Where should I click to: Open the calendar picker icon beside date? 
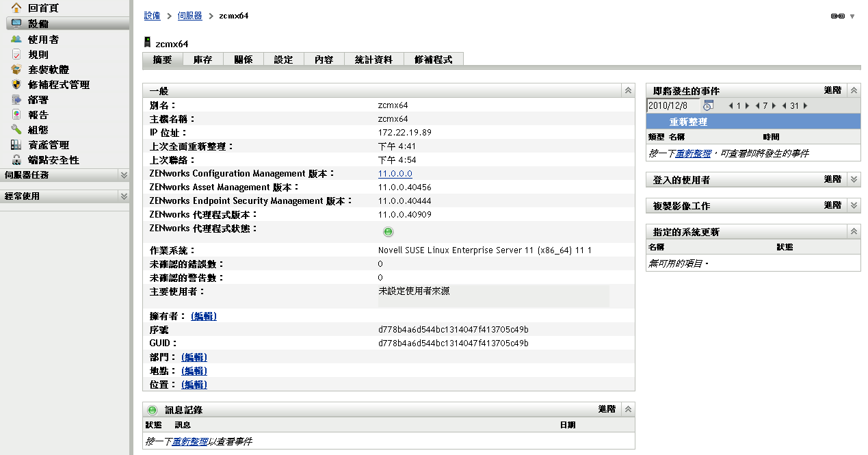tap(709, 105)
